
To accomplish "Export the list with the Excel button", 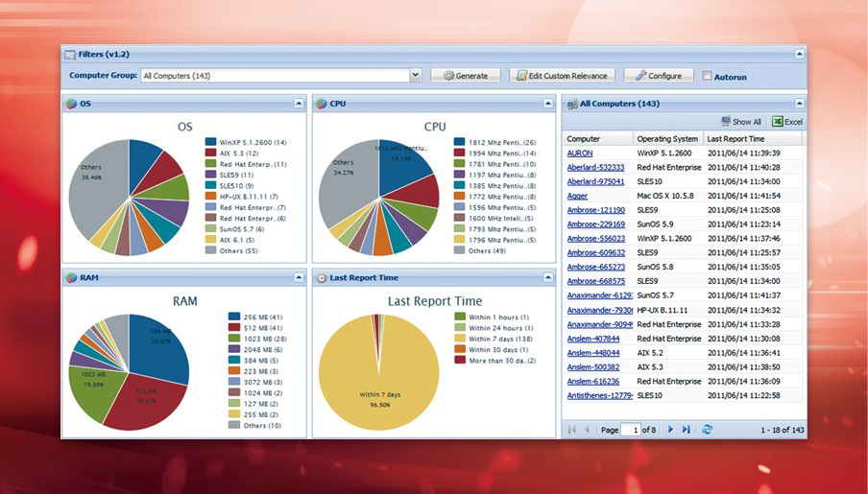I will tap(787, 122).
